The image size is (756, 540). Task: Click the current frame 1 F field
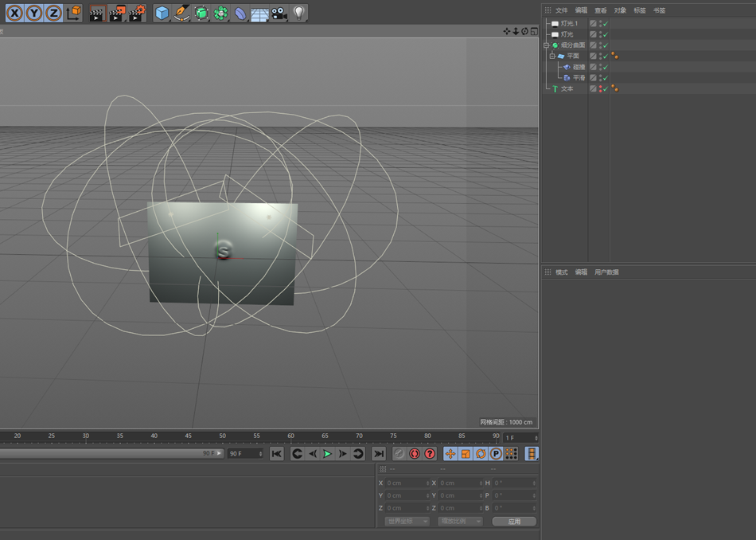[x=520, y=438]
